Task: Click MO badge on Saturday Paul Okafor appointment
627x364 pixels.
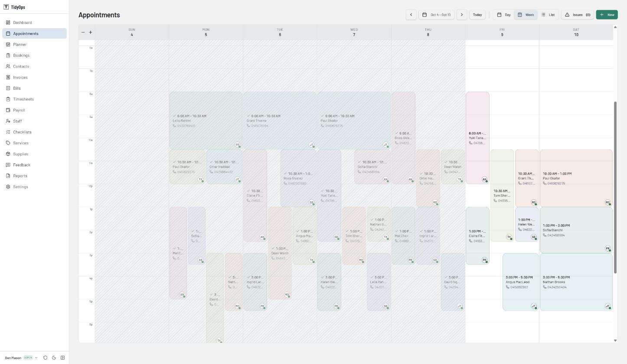Action: coord(607,202)
